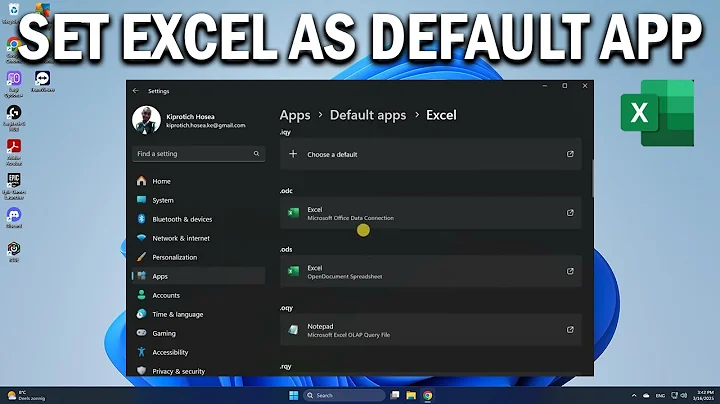Image resolution: width=720 pixels, height=404 pixels.
Task: Click Choose a default for .iqy
Action: click(x=431, y=154)
